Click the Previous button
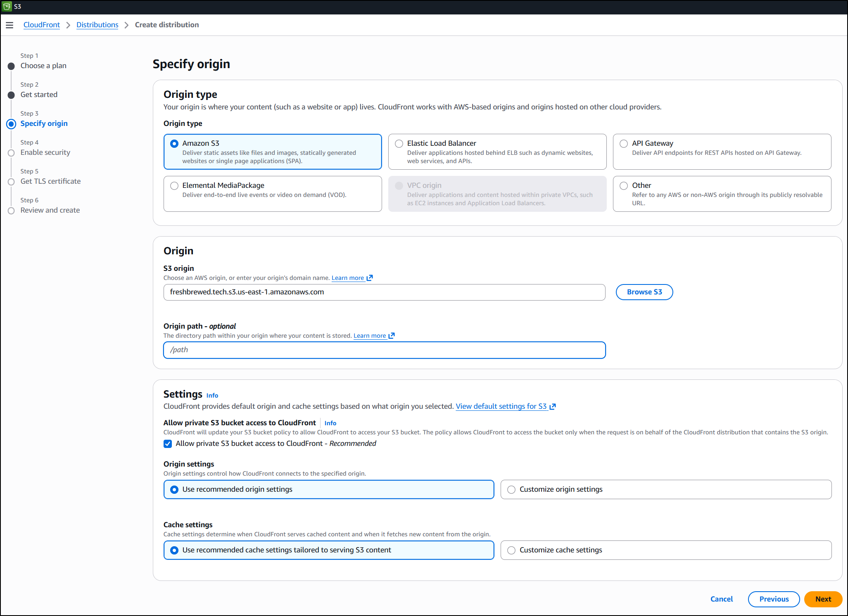The image size is (848, 616). click(774, 599)
